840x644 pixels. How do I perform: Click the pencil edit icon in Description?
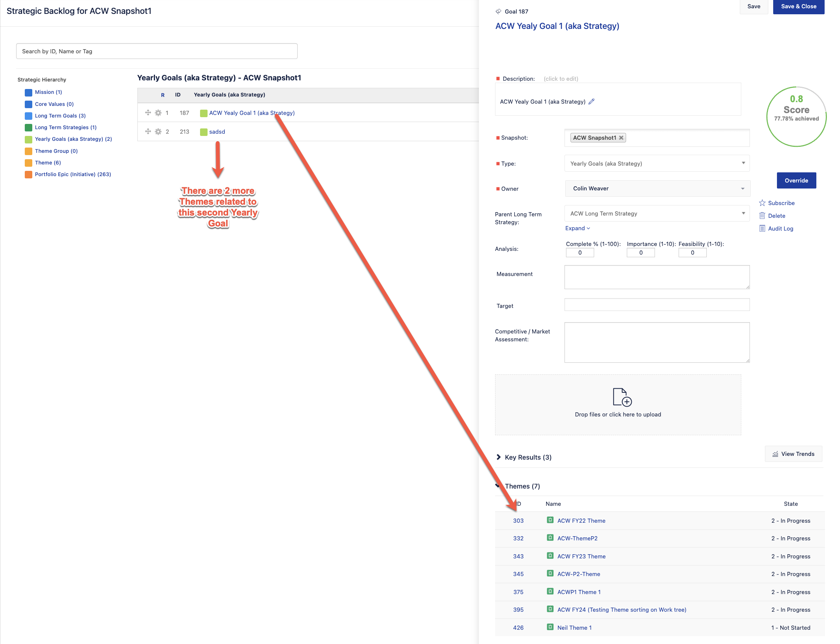coord(591,102)
